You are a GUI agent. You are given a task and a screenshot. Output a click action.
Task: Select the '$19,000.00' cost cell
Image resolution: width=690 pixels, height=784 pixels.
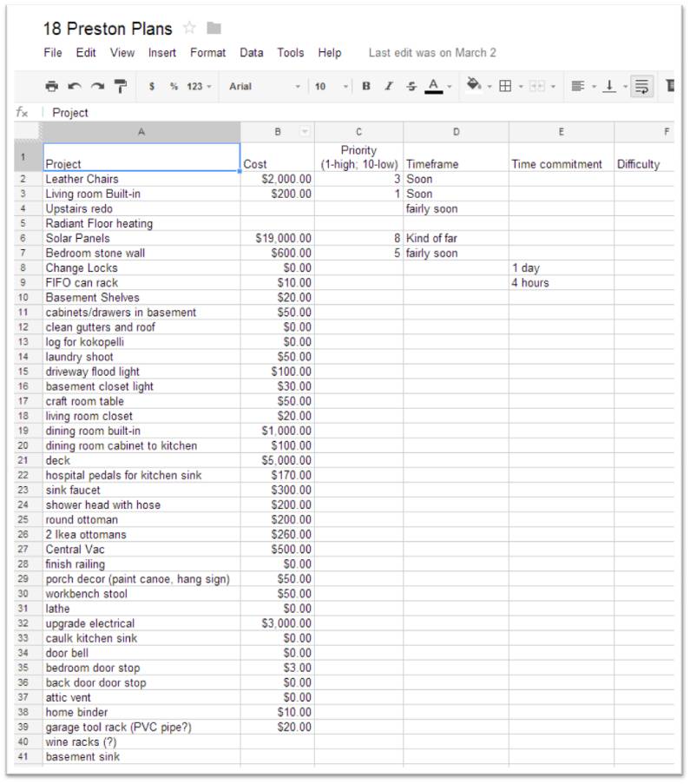[x=278, y=239]
